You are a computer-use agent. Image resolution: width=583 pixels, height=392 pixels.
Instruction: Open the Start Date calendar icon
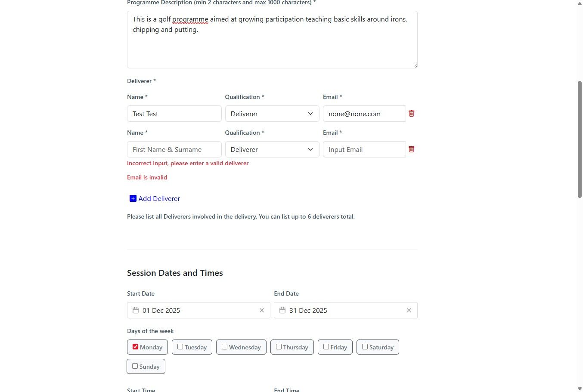point(136,310)
